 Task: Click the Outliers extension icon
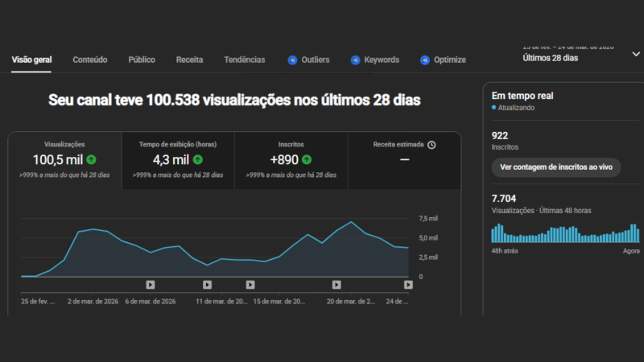pos(293,60)
